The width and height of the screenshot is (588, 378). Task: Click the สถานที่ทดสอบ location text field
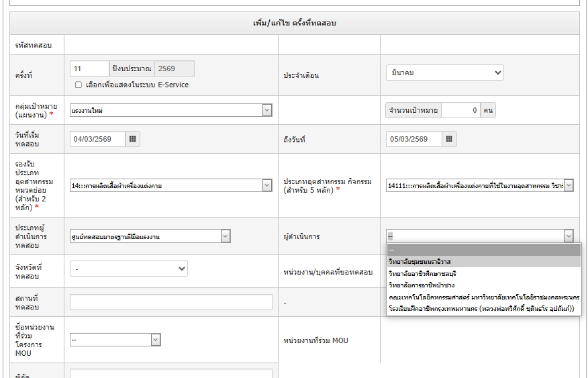170,302
